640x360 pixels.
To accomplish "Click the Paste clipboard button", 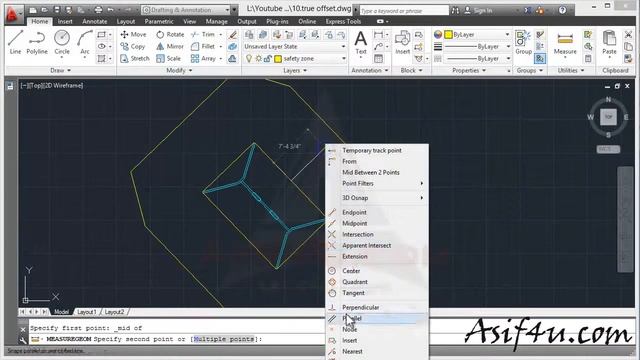I will pyautogui.click(x=609, y=43).
